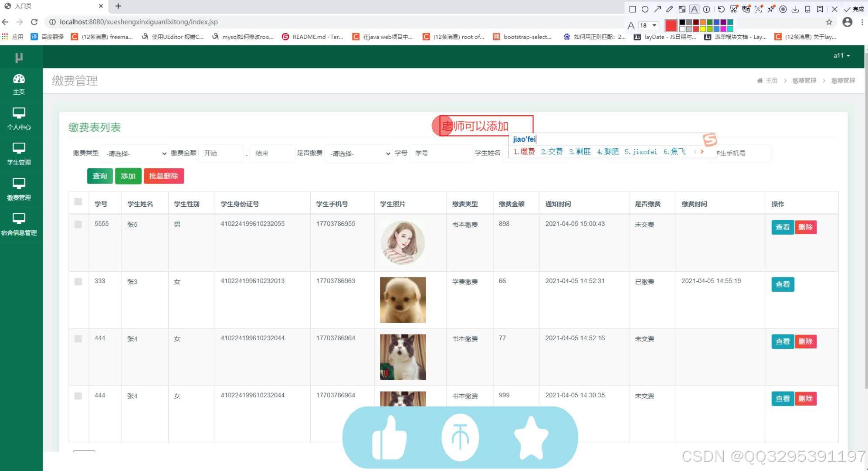868x471 pixels.
Task: Open the 百度翻译 bookmark
Action: [47, 37]
